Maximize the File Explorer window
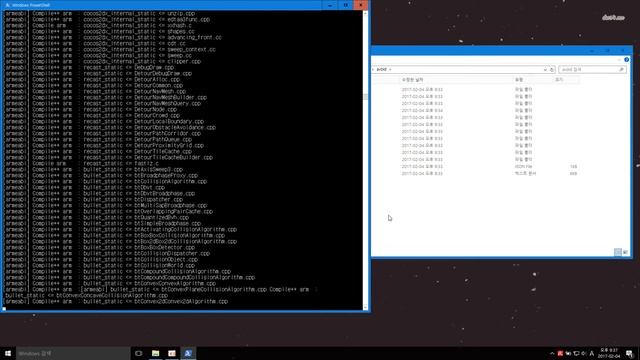This screenshot has width=640, height=360. [607, 51]
